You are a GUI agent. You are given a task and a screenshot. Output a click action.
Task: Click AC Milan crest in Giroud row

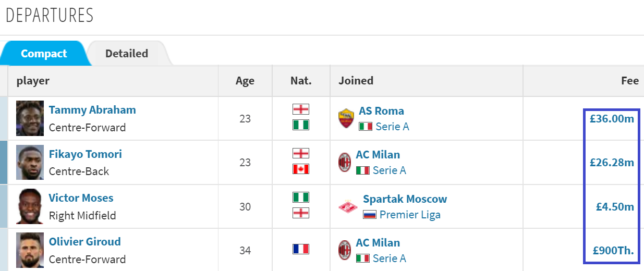345,251
